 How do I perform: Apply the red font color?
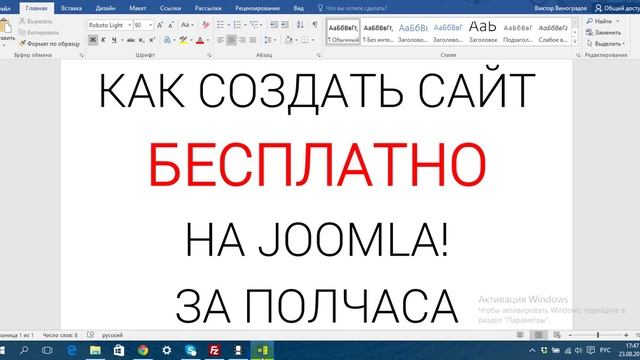pos(200,40)
